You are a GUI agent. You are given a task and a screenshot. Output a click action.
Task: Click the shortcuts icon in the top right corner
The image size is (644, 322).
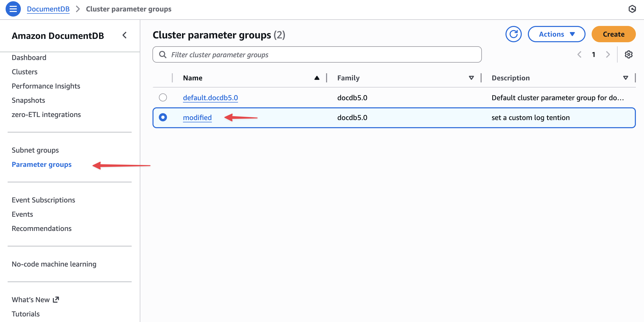pos(633,9)
